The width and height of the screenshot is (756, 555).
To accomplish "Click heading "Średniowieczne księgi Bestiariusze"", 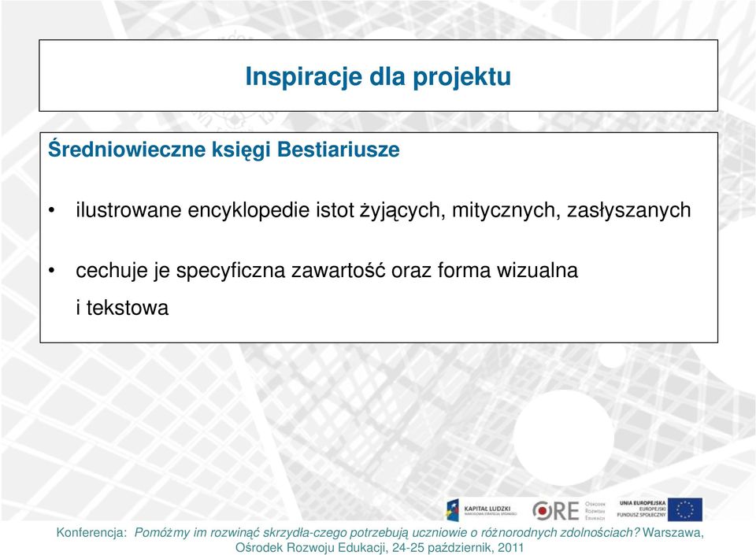I will pyautogui.click(x=224, y=150).
